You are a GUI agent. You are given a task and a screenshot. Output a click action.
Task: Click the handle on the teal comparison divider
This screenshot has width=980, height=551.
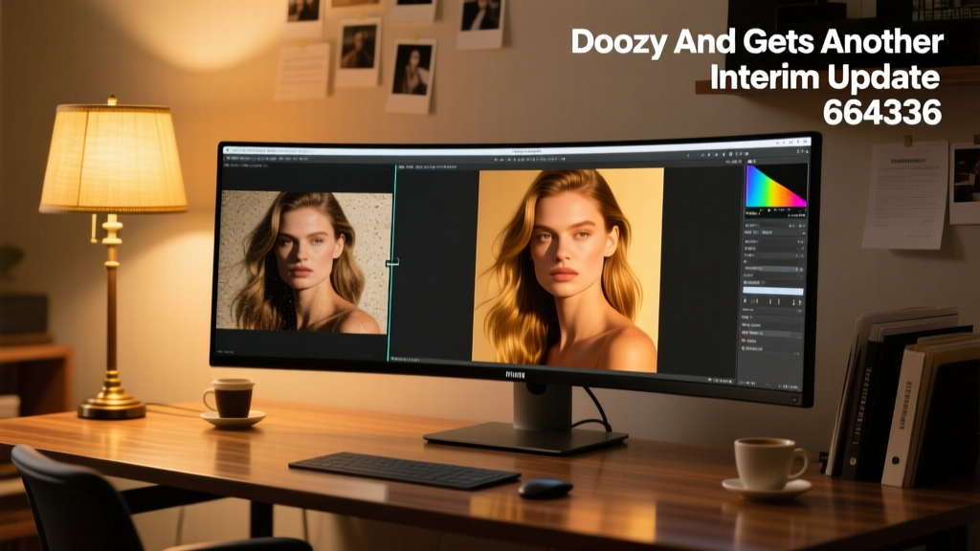[x=392, y=264]
